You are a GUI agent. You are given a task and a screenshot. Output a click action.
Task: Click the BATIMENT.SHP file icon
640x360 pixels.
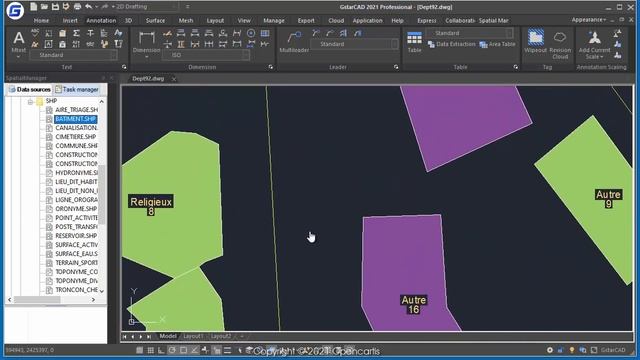[49, 119]
